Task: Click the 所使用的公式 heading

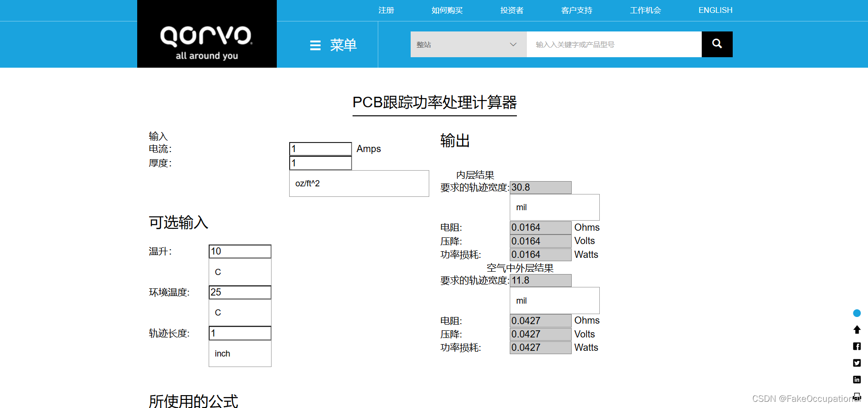Action: click(x=193, y=401)
